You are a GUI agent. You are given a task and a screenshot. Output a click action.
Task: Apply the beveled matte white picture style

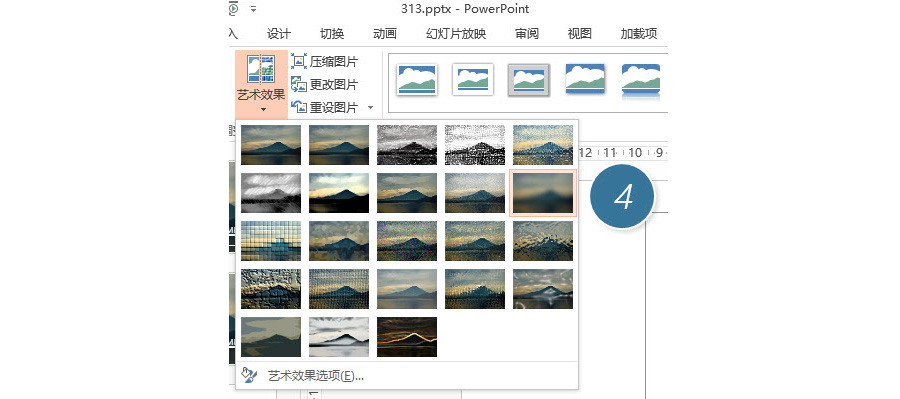coord(473,79)
